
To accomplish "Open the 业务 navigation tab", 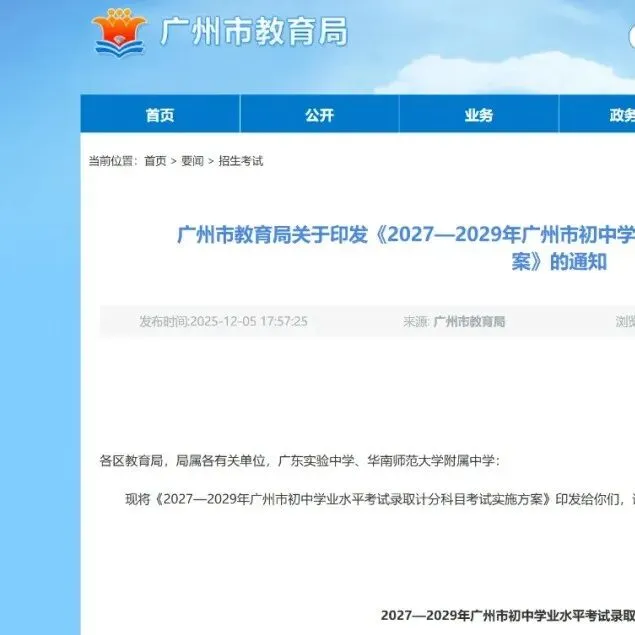I will click(479, 114).
